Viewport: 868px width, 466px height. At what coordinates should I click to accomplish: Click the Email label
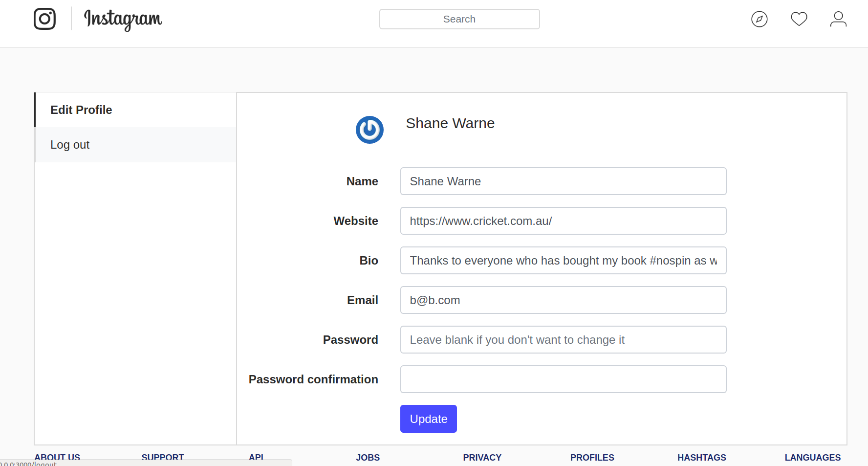click(x=363, y=300)
